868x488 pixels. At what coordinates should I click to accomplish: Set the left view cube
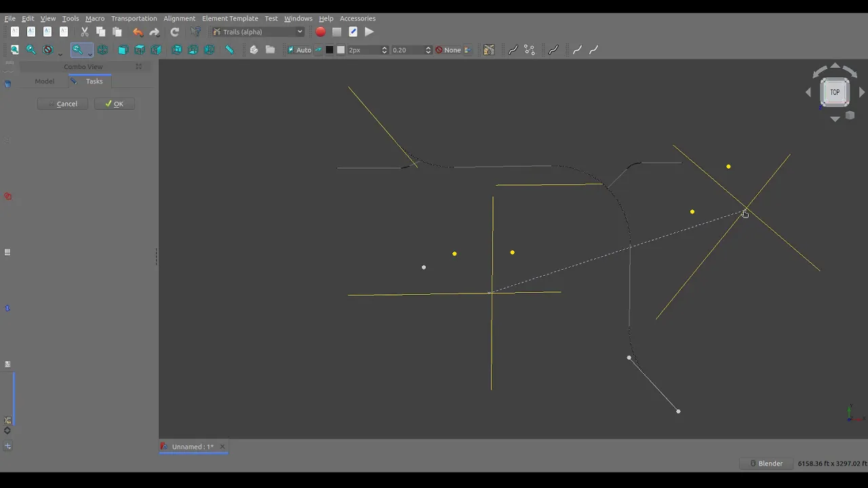[x=210, y=50]
